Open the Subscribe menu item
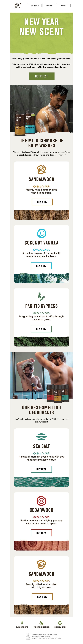 pyautogui.click(x=49, y=6)
